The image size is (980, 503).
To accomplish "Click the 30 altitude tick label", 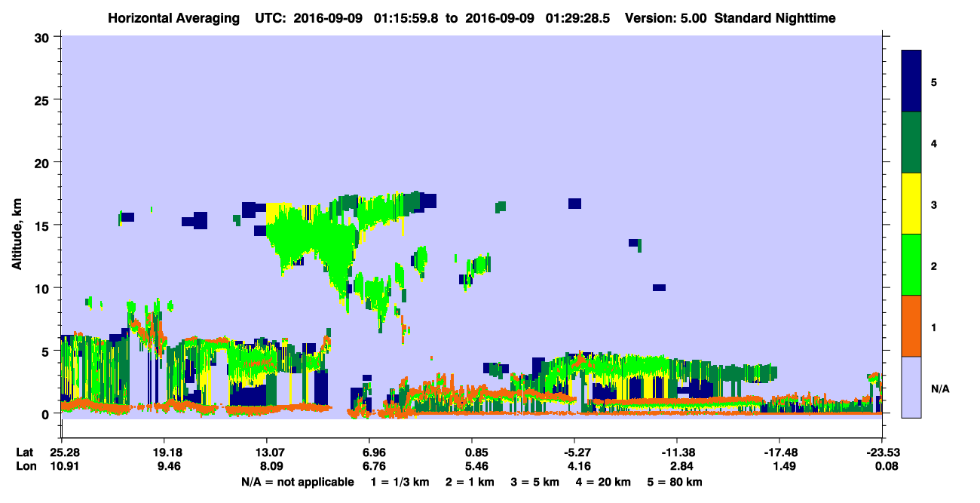I will coord(44,37).
